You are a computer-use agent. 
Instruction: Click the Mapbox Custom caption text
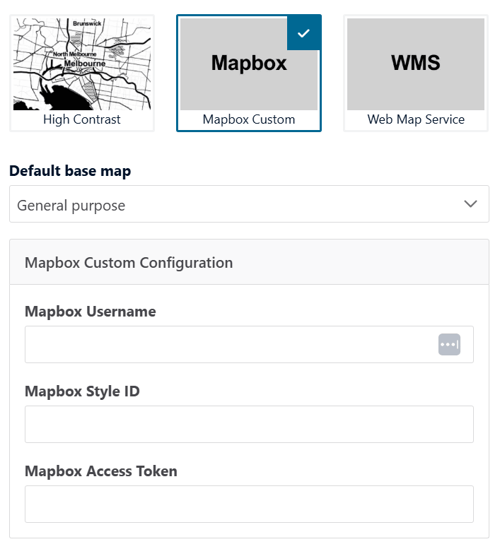(249, 120)
